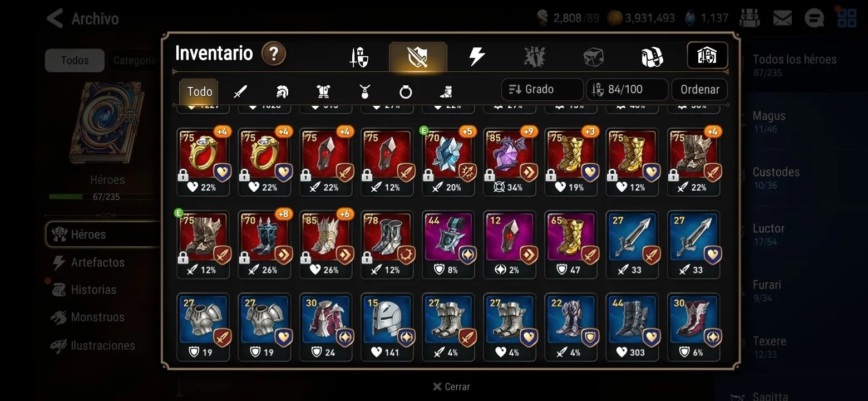Select the helmet filter icon
The height and width of the screenshot is (401, 868).
tap(282, 92)
